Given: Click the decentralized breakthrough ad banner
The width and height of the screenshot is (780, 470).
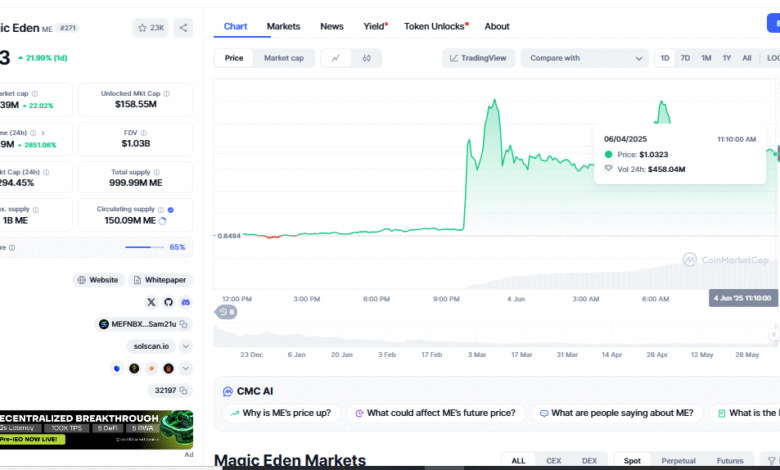Looking at the screenshot, I should point(97,430).
